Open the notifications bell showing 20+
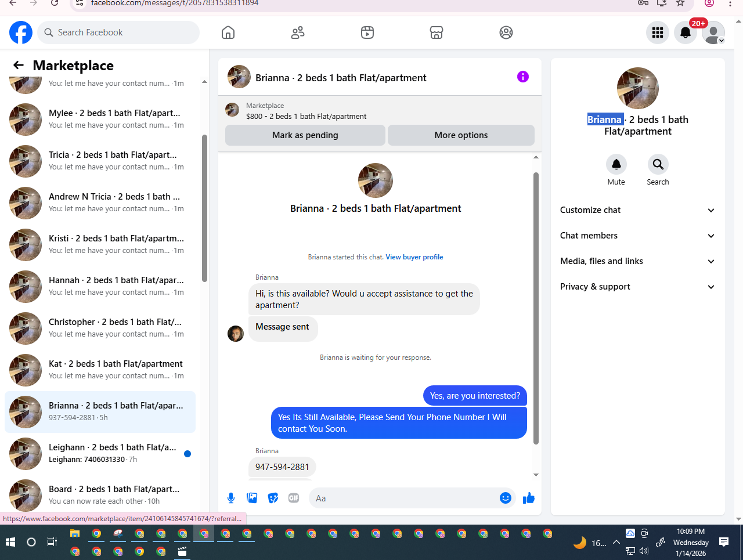Image resolution: width=743 pixels, height=560 pixels. tap(686, 32)
